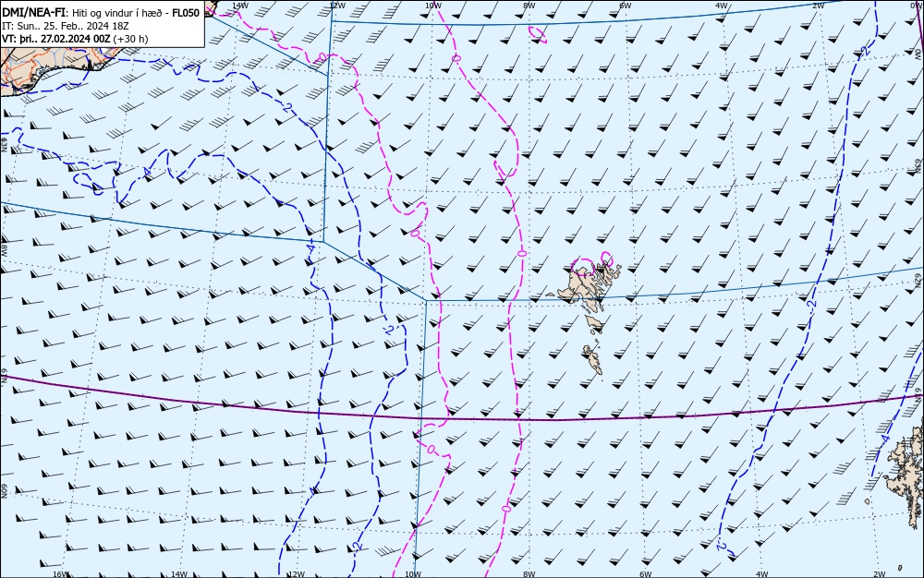
Task: Click the 'IT: Sun.. 25. Feb.. 2024 18Z' line
Action: 66,26
